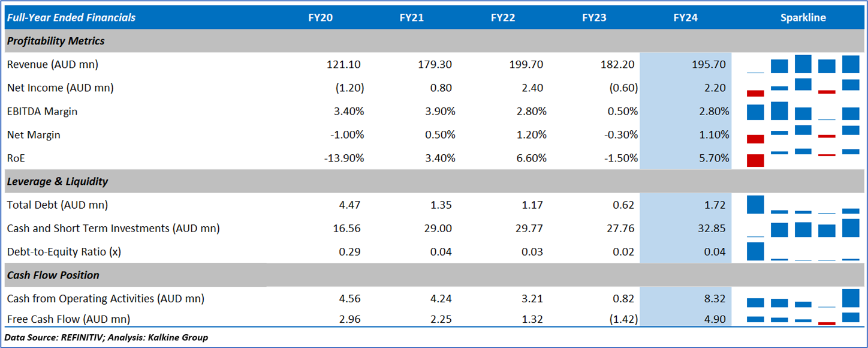Select the Sparkline column header
Screen dimensions: 868x348
tap(803, 18)
